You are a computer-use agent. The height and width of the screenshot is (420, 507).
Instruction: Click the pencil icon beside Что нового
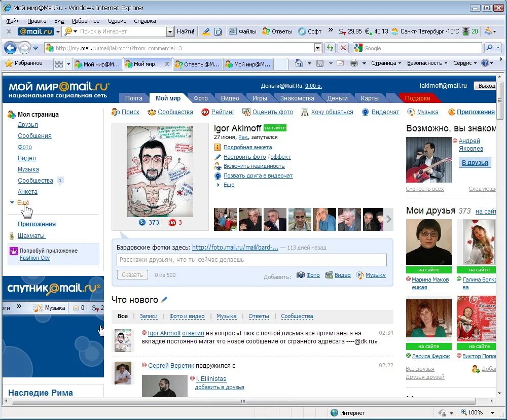(x=164, y=300)
